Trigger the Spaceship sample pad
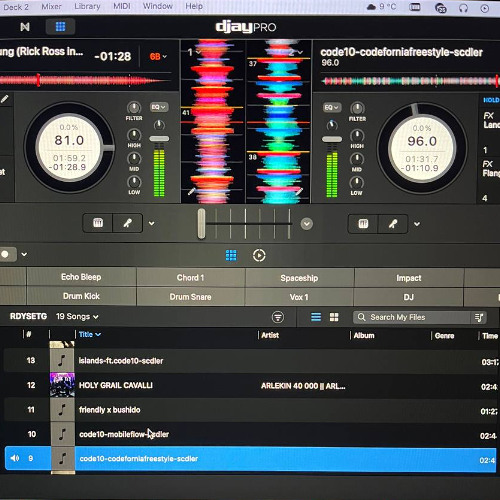This screenshot has height=500, width=500. [299, 278]
